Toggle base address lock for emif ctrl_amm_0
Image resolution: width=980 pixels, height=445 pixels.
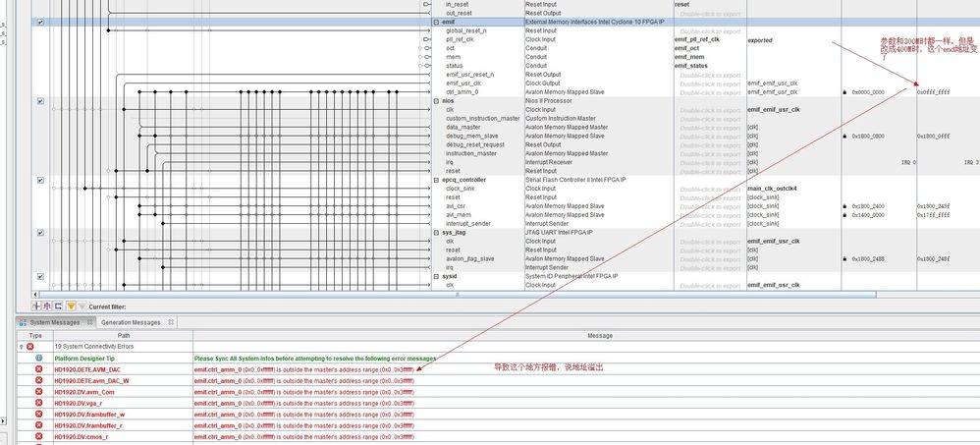845,92
